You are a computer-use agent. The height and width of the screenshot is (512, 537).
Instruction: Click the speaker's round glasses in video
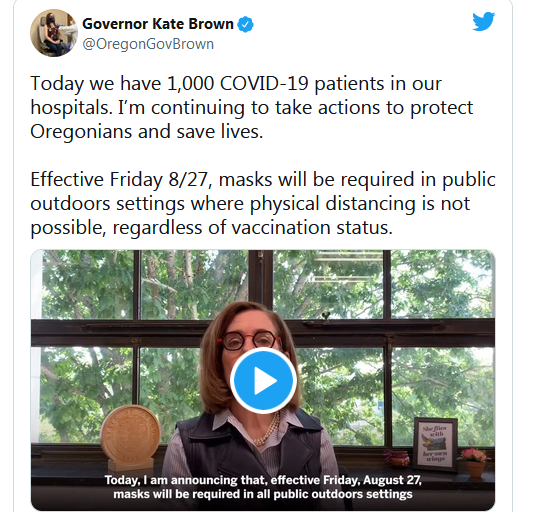[x=251, y=341]
